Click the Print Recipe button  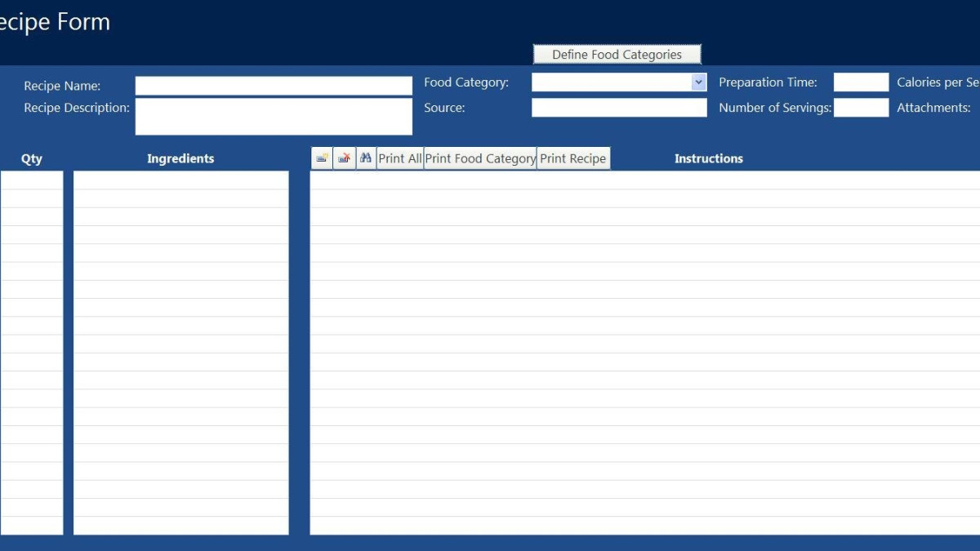tap(572, 158)
